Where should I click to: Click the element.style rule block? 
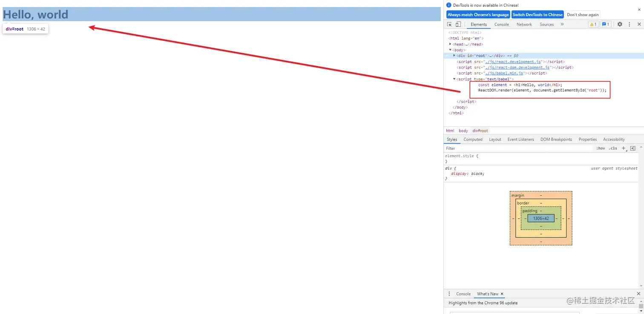click(541, 159)
